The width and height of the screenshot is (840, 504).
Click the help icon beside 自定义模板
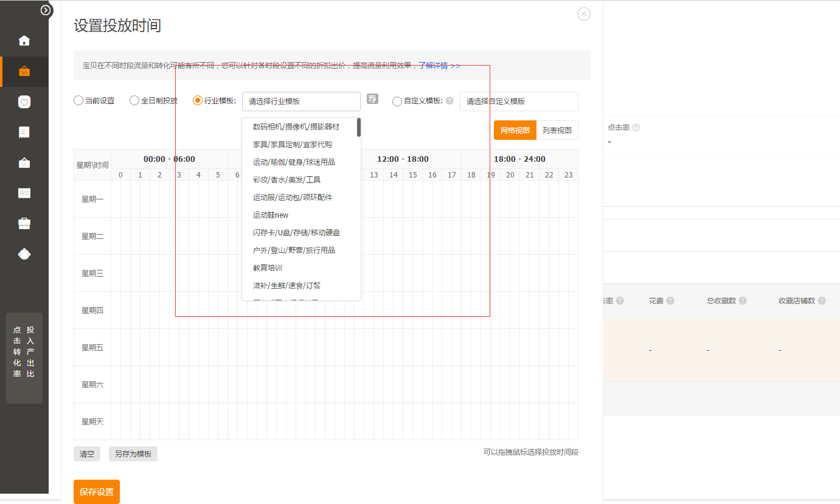(x=450, y=101)
